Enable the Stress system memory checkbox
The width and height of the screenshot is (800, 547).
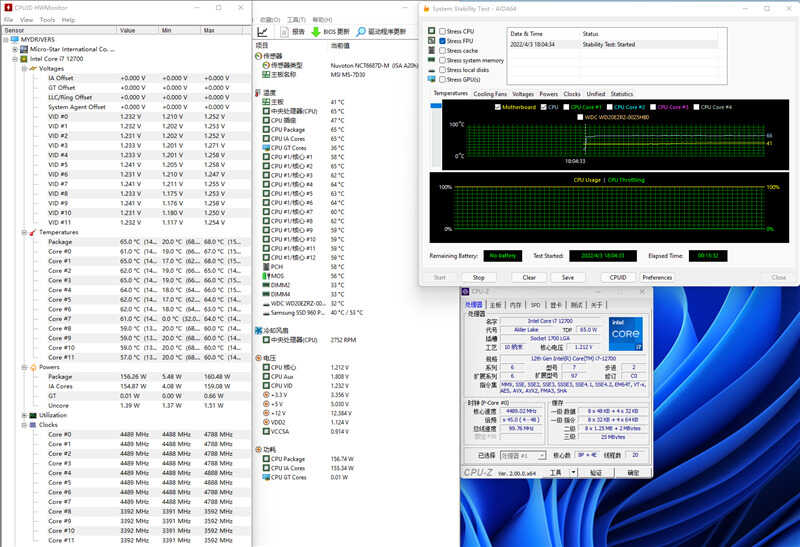pos(442,60)
